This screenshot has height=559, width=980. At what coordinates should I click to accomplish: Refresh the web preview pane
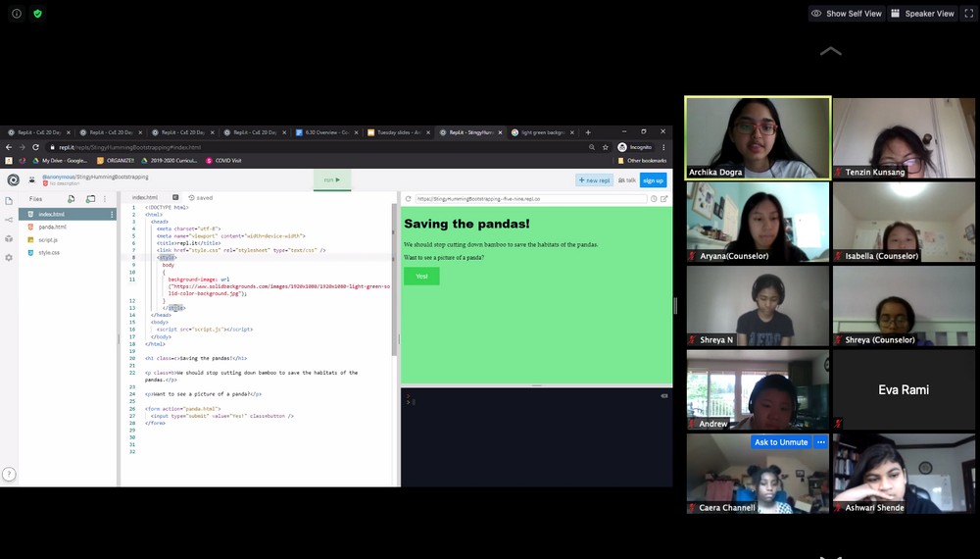[408, 198]
